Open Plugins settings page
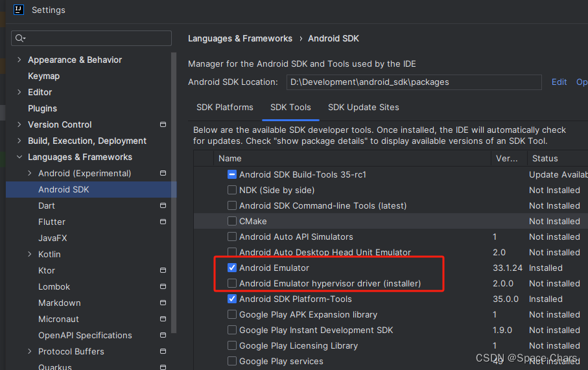The height and width of the screenshot is (370, 588). click(42, 108)
